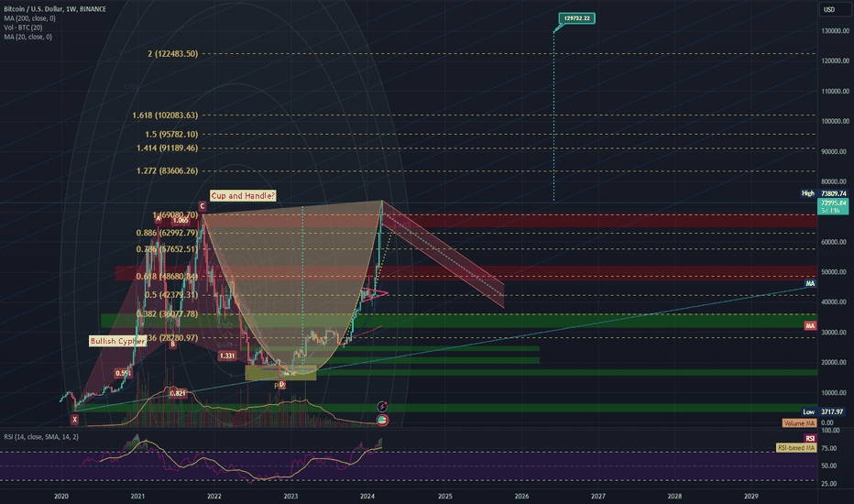Click the Low 3717.97 price label
This screenshot has width=854, height=504.
coord(825,412)
